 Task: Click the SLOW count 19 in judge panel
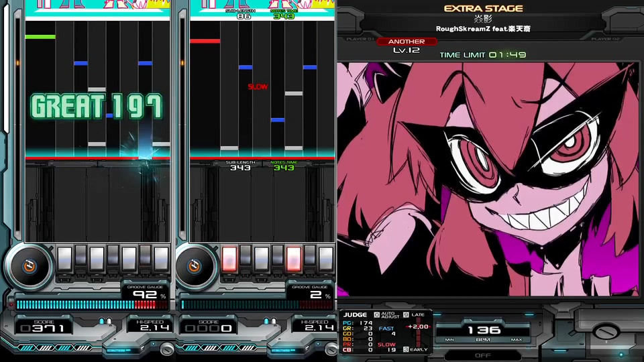[391, 350]
